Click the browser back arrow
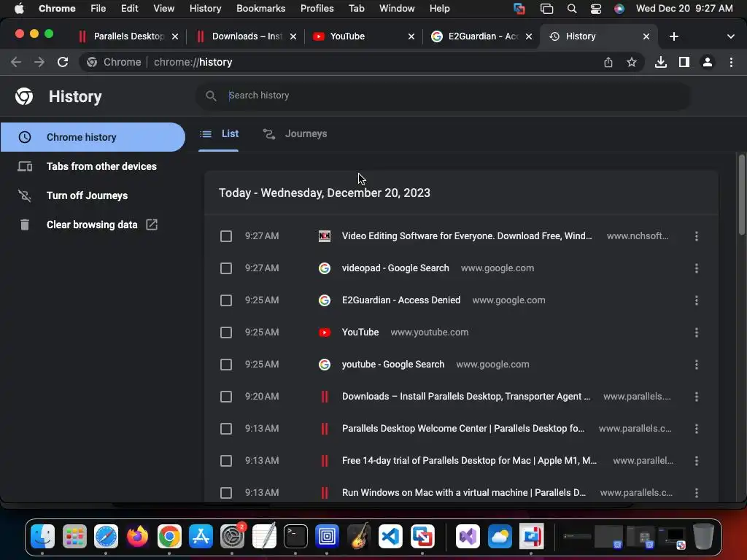 click(16, 62)
